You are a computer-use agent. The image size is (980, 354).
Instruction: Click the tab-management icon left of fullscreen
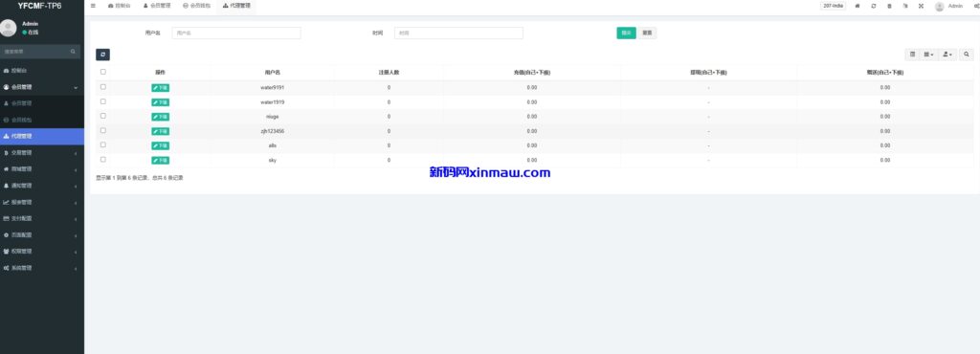[905, 6]
